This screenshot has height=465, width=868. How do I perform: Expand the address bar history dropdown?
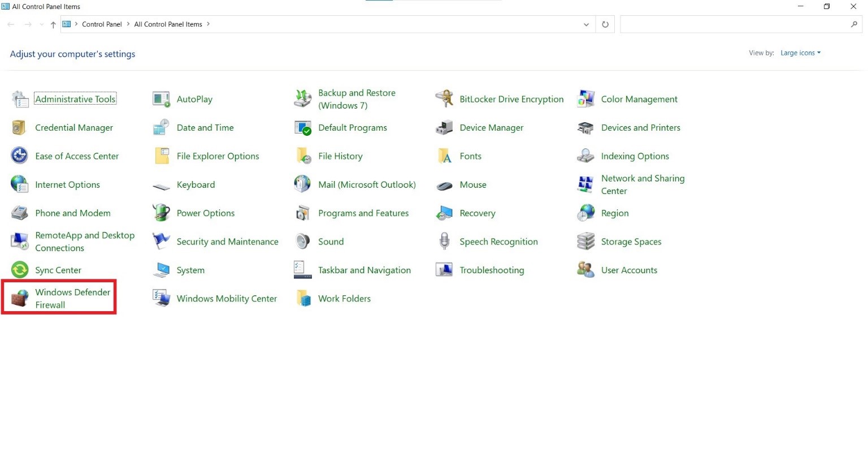586,24
